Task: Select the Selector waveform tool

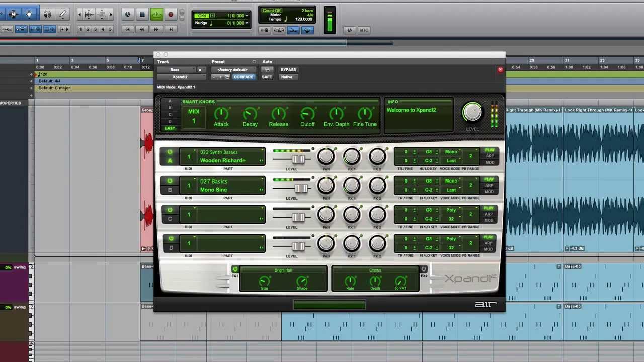Action: (x=13, y=15)
